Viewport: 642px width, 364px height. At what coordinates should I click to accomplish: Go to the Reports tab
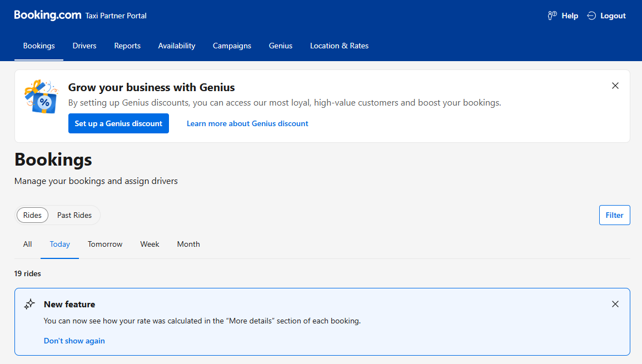point(127,46)
